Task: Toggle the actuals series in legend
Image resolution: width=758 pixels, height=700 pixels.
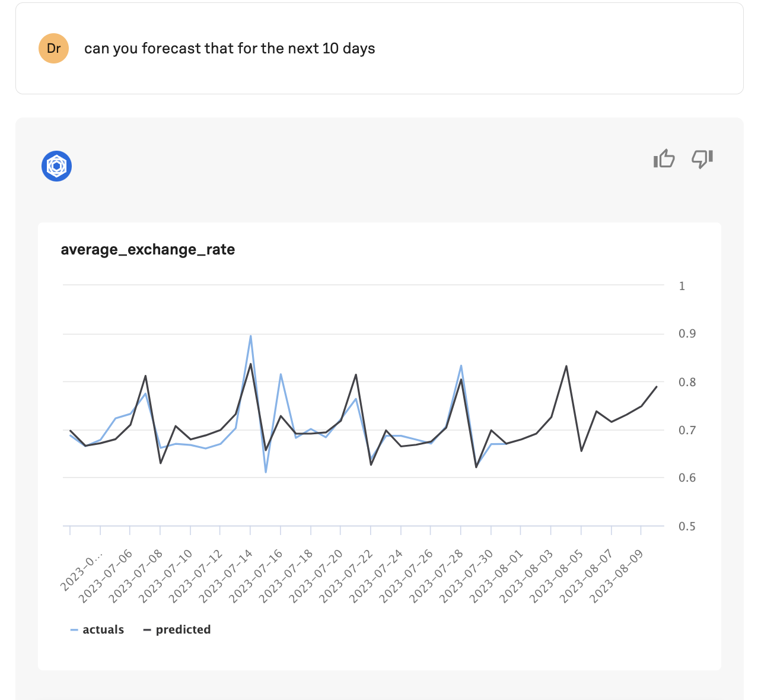Action: tap(97, 629)
